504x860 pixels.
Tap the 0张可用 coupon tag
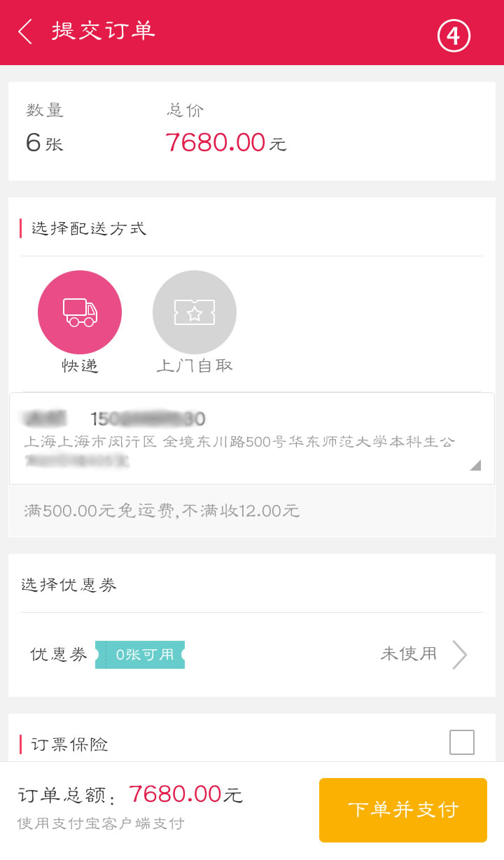coord(140,655)
